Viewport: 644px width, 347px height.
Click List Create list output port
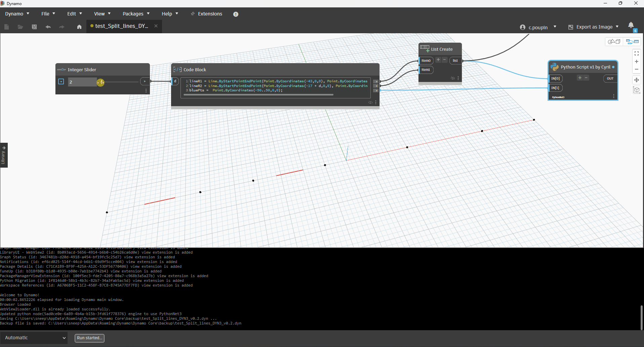455,61
